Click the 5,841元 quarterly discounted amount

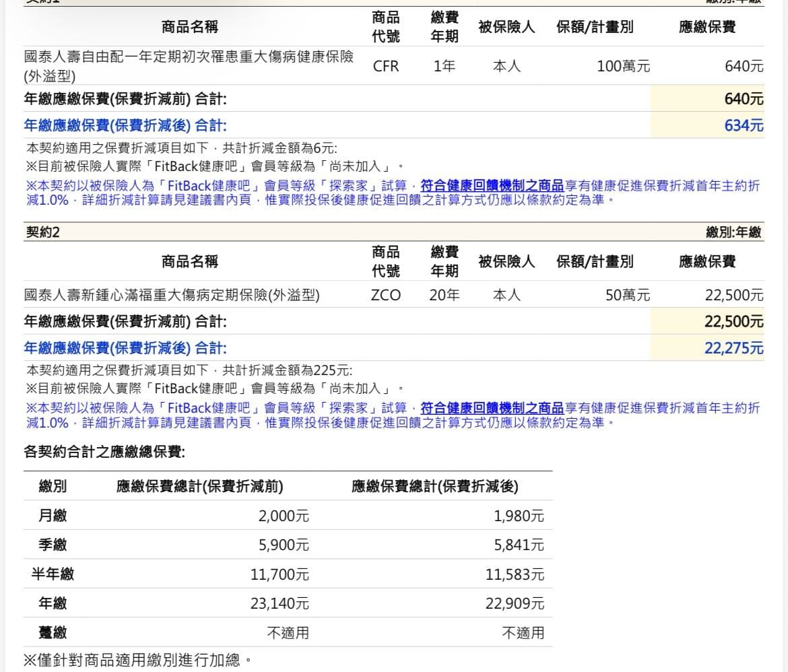coord(519,545)
